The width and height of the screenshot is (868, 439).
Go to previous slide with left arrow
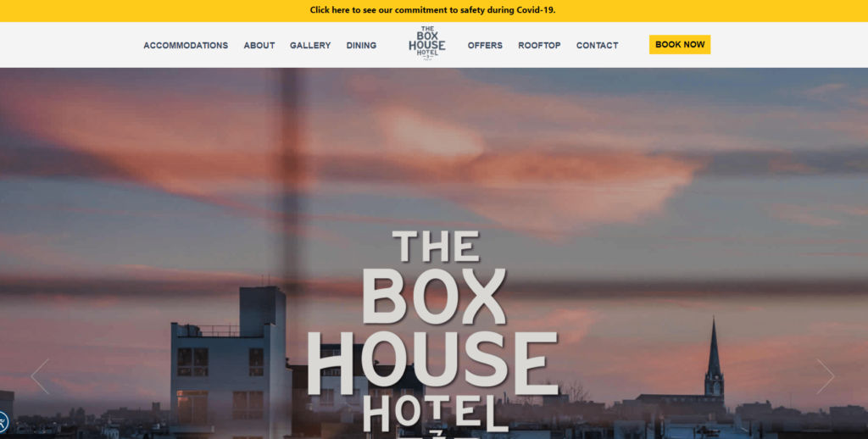pos(40,376)
